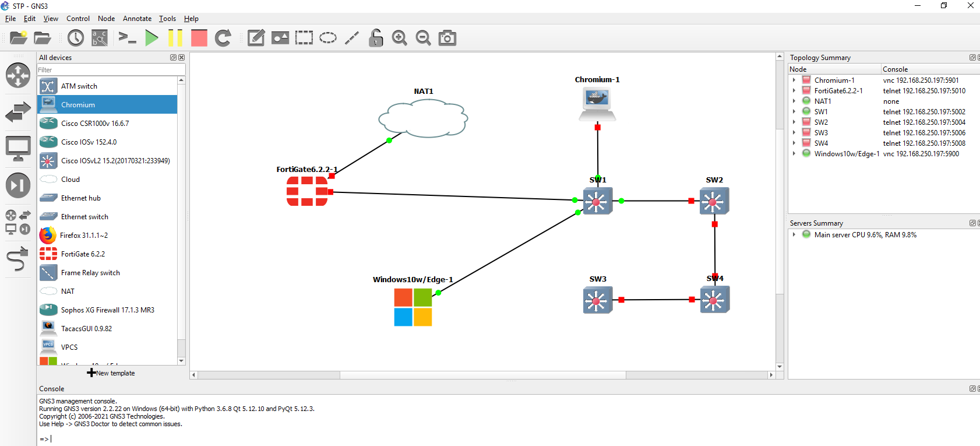Browse routers in device sidebar

(18, 76)
